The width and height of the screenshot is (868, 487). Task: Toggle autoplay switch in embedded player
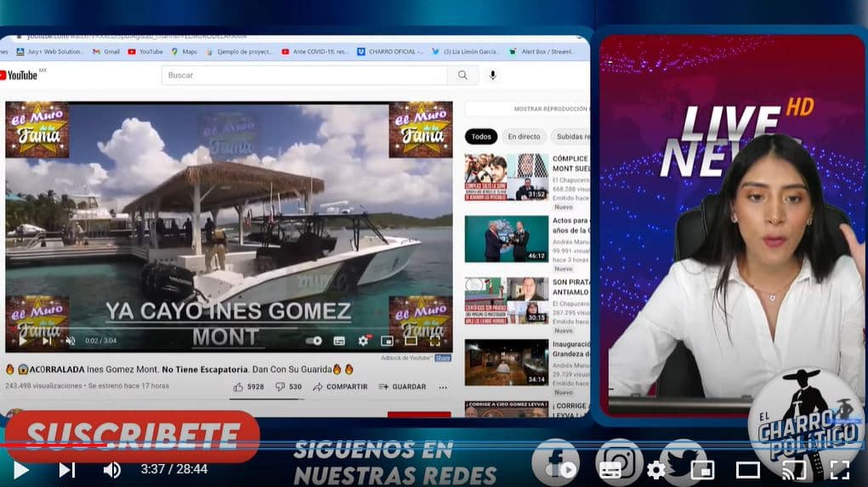click(x=314, y=341)
